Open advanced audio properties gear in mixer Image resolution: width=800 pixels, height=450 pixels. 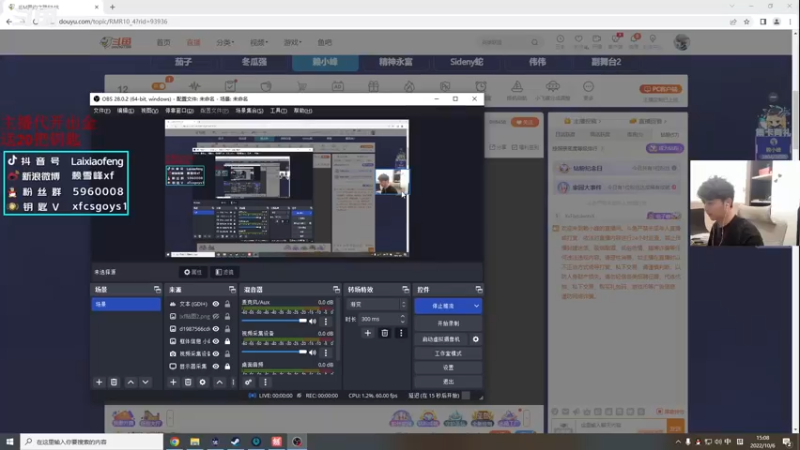point(248,382)
